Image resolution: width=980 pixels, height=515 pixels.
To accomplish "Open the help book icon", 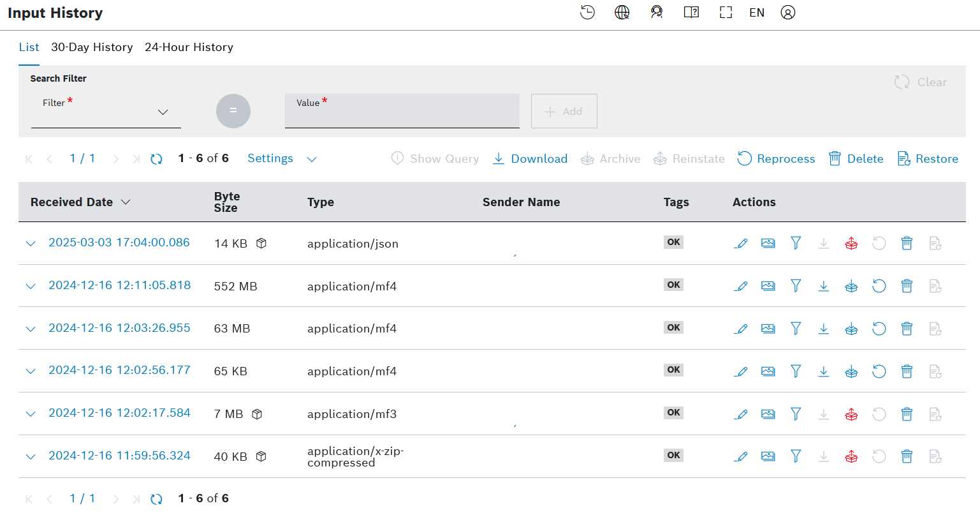I will click(x=691, y=13).
